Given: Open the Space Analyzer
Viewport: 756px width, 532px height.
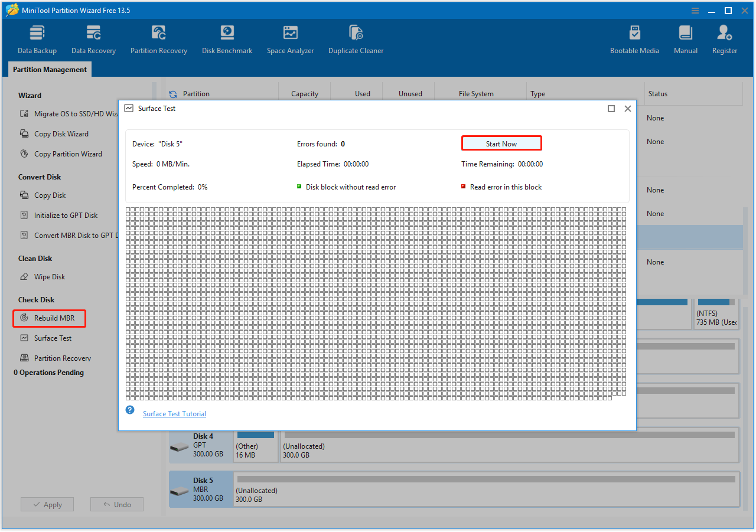Looking at the screenshot, I should pyautogui.click(x=290, y=37).
